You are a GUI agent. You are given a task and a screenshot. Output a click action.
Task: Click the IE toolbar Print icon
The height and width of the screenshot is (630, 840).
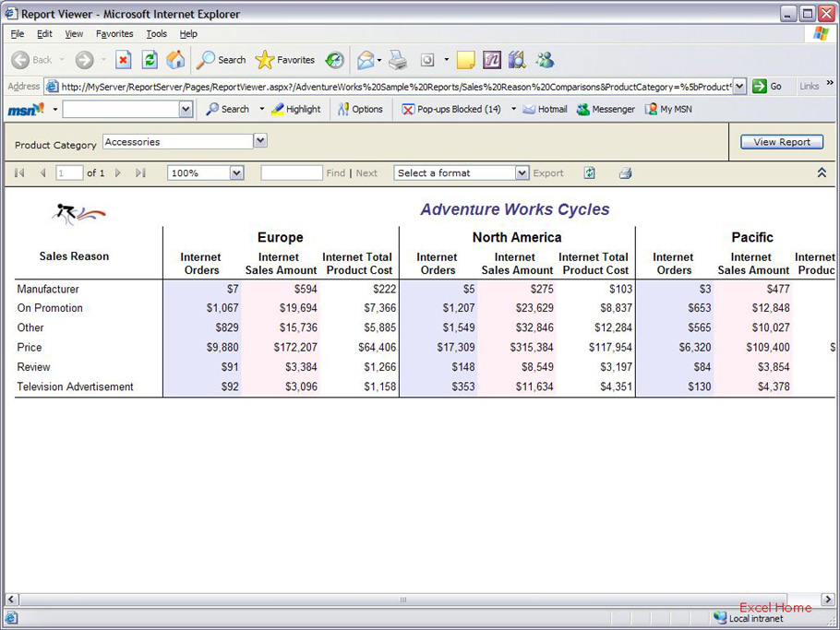[x=398, y=60]
